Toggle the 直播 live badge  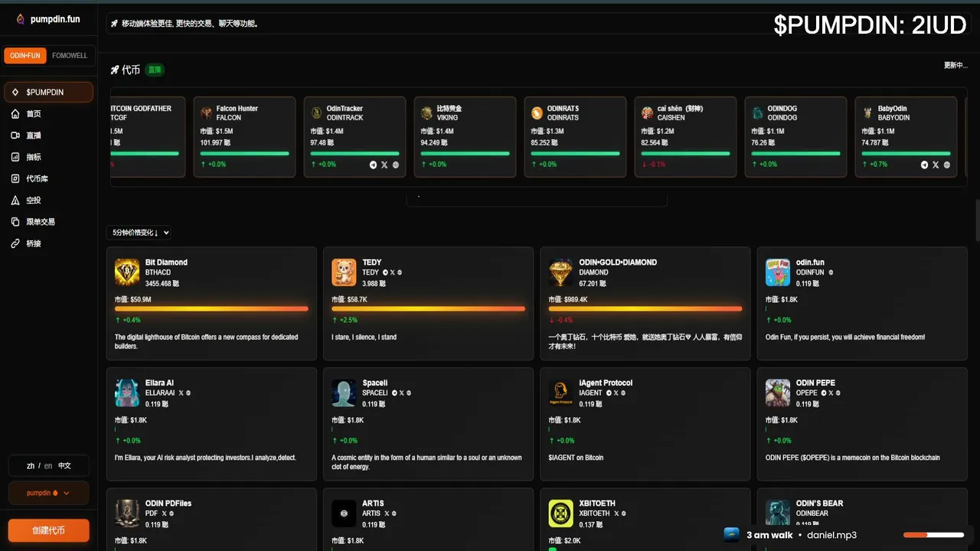pos(155,70)
